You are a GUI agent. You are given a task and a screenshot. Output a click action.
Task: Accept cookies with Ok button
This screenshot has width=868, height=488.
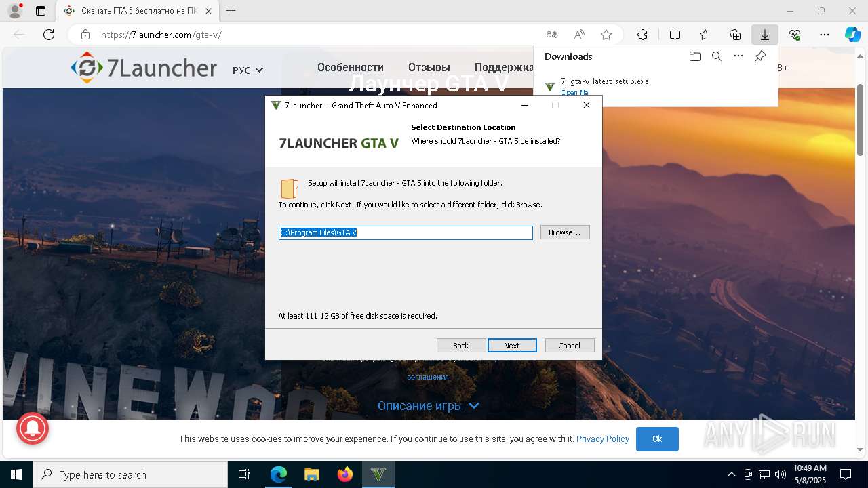pyautogui.click(x=657, y=439)
